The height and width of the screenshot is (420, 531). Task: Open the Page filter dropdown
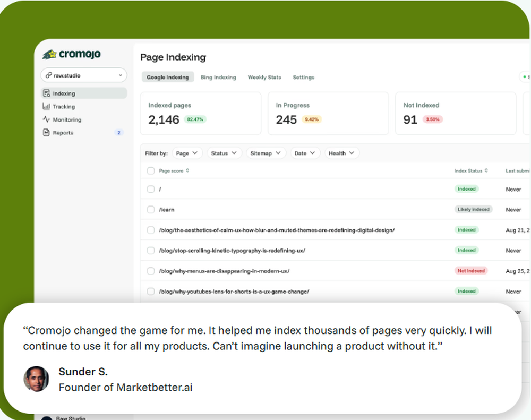187,153
